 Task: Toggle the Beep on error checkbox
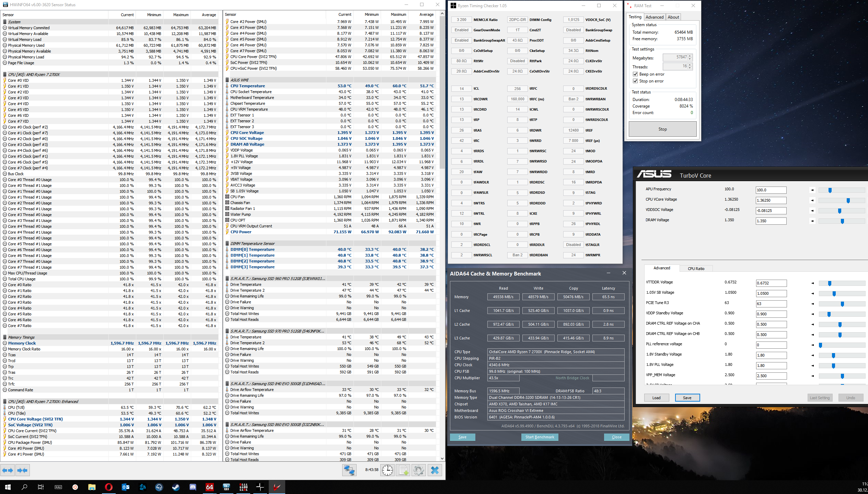pos(635,74)
